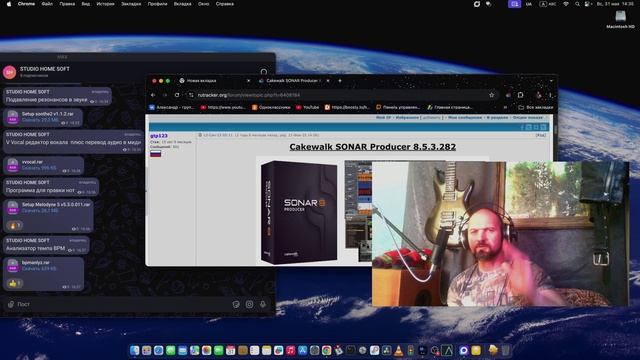The width and height of the screenshot is (640, 360).
Task: Open the tab search chevron in Chrome
Action: (x=551, y=81)
